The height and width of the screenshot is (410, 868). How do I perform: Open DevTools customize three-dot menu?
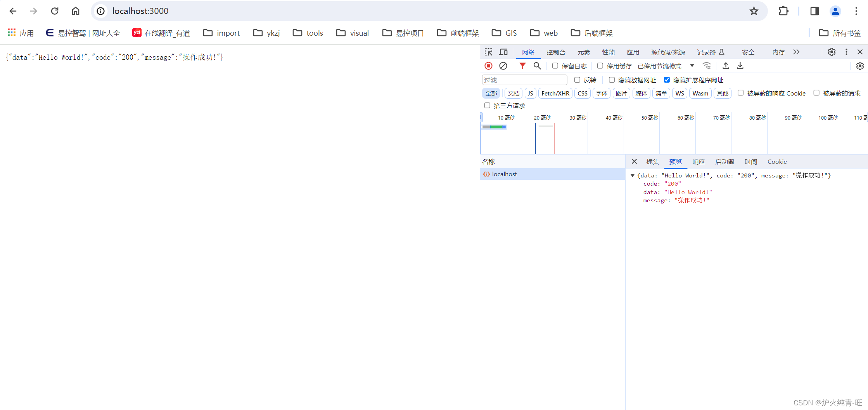(846, 52)
